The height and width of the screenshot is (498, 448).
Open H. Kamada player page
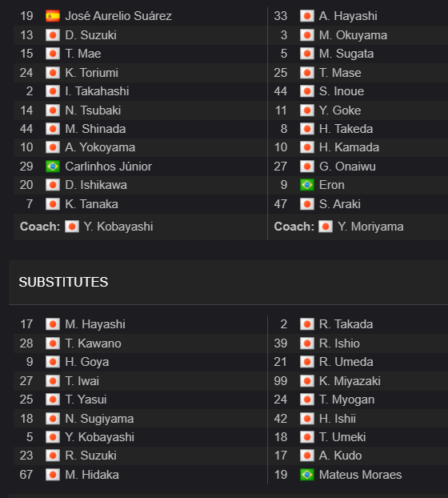349,147
